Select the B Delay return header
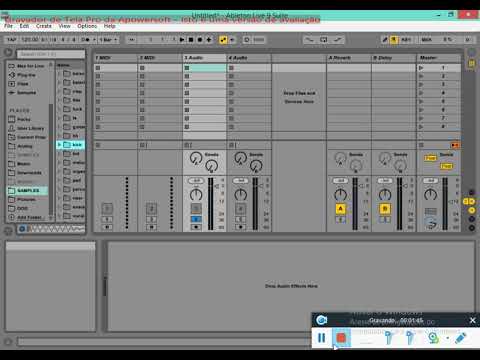This screenshot has width=480, height=360. point(393,58)
